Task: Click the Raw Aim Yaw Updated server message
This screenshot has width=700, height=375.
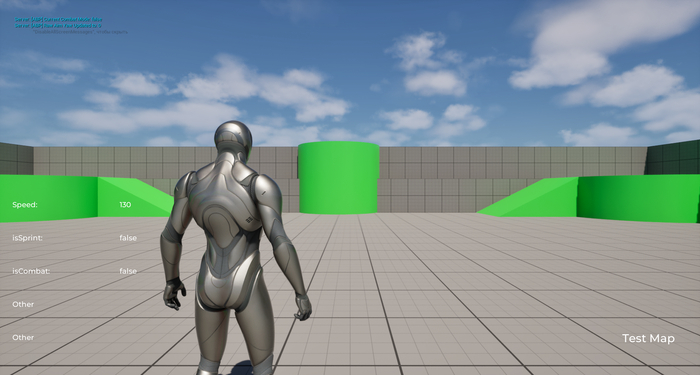Action: (x=58, y=26)
